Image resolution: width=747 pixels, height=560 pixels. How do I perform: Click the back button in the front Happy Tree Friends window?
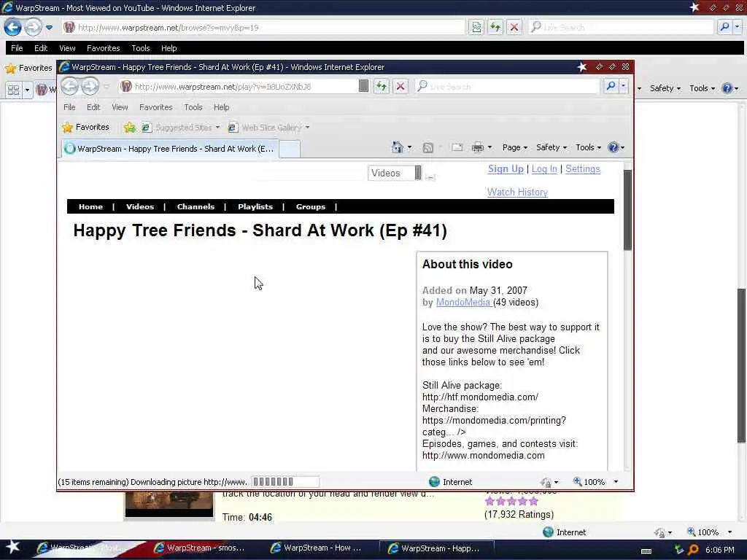point(70,86)
